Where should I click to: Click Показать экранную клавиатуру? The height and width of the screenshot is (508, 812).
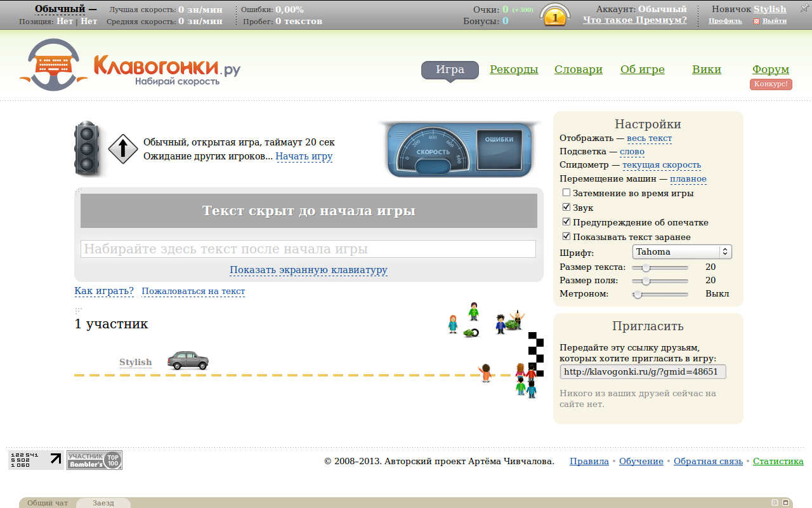(308, 270)
